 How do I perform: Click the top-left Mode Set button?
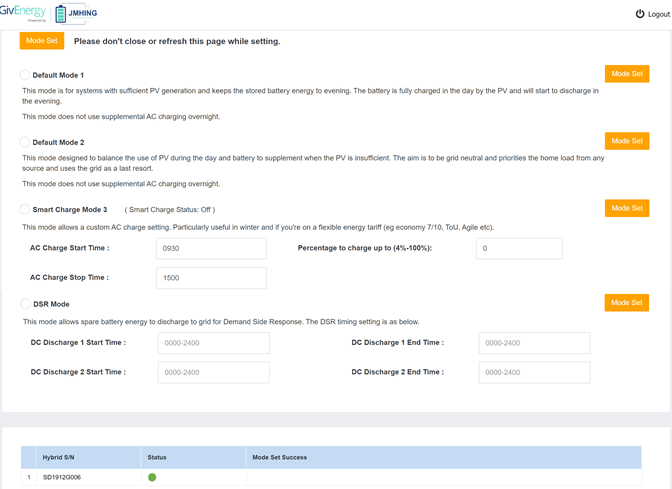pos(42,41)
